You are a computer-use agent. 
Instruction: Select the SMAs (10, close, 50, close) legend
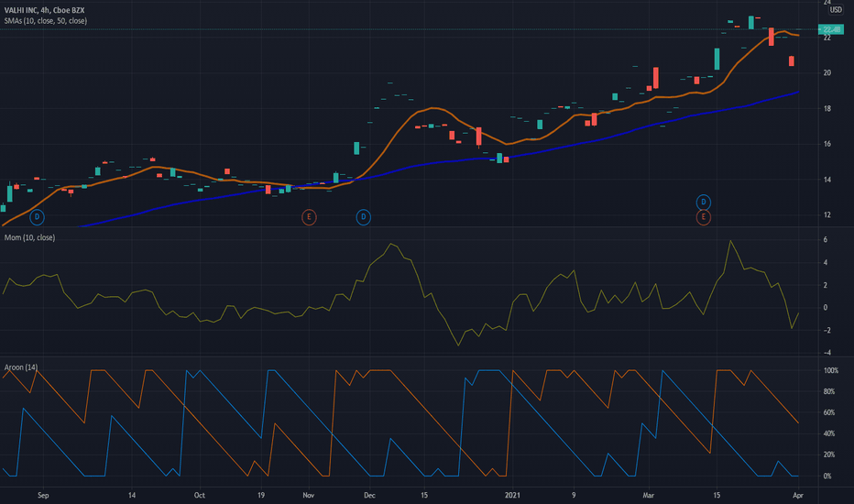coord(45,21)
